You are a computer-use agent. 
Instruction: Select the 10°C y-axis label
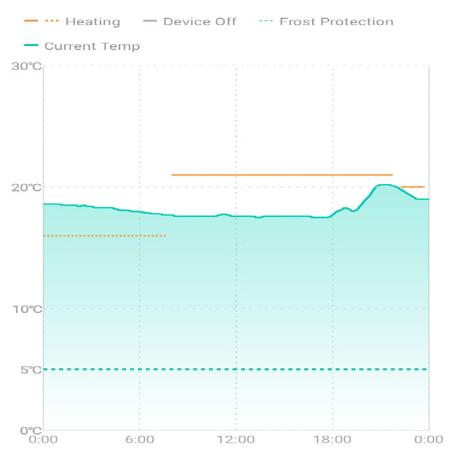tap(27, 309)
